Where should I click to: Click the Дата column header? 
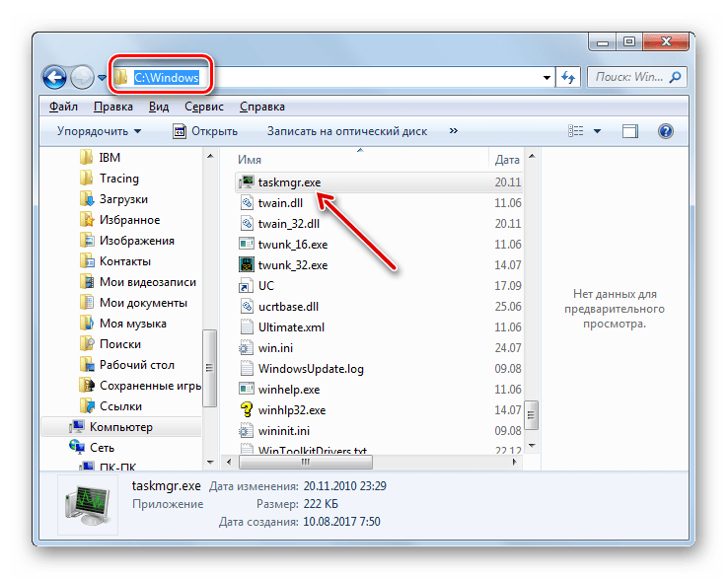(x=506, y=160)
